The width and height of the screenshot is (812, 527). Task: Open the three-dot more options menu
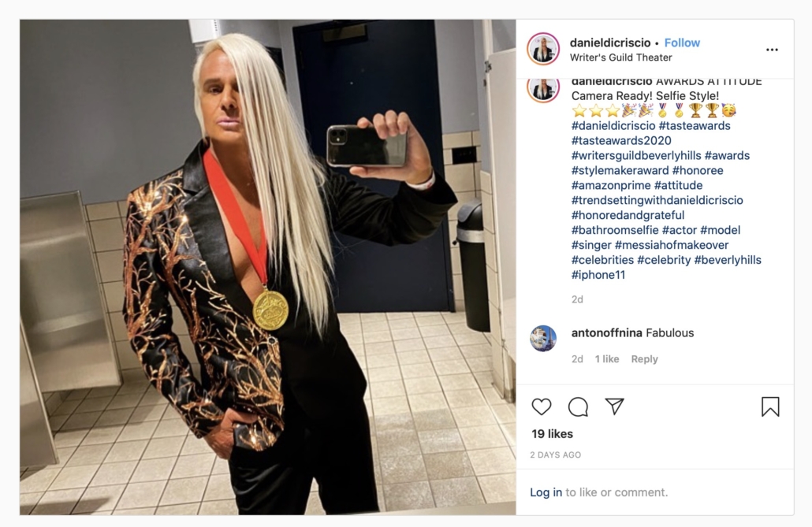pos(772,50)
